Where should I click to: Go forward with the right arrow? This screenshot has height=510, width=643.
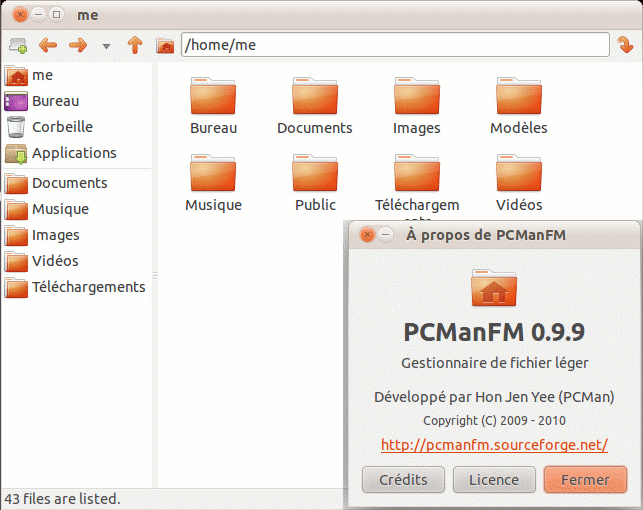pyautogui.click(x=78, y=45)
